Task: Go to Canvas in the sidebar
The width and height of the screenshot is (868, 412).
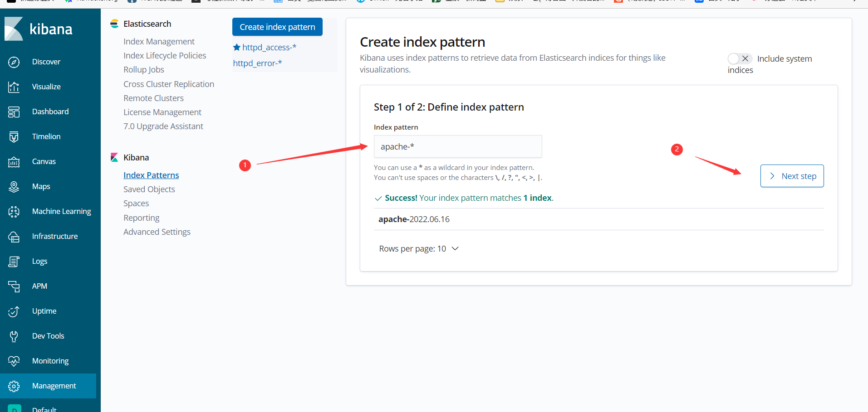Action: [44, 161]
